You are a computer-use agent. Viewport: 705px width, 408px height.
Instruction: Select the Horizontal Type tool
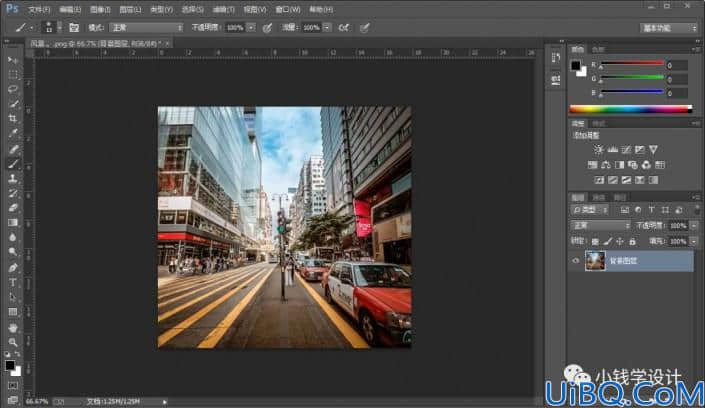[x=13, y=282]
